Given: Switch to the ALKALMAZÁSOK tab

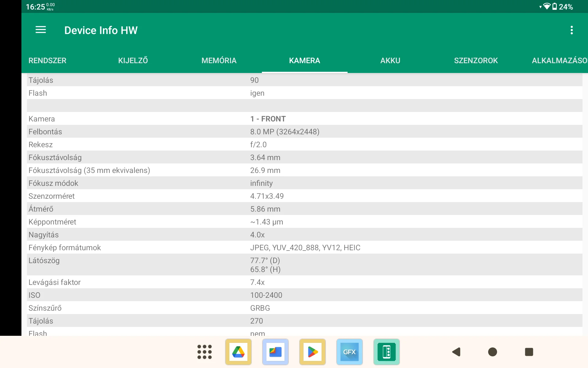Looking at the screenshot, I should (x=559, y=60).
